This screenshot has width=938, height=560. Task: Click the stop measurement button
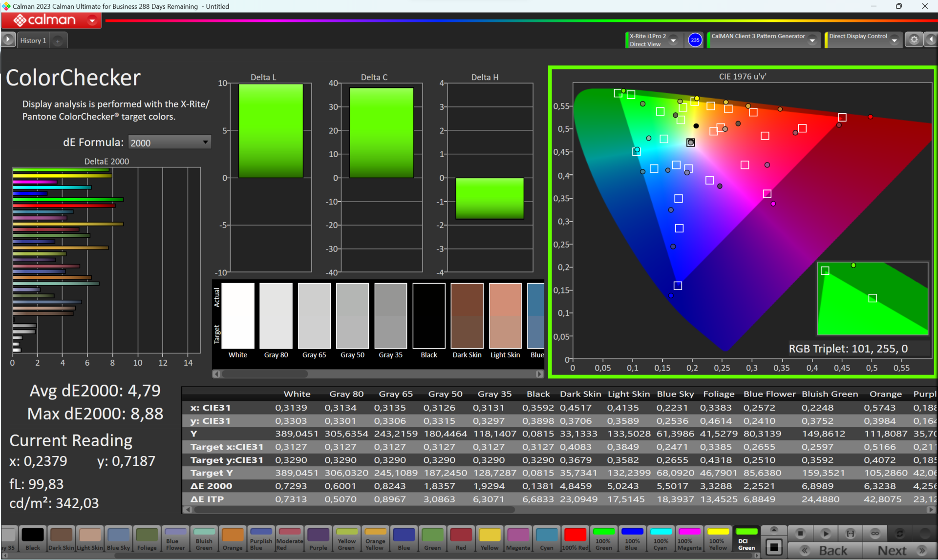(x=800, y=533)
